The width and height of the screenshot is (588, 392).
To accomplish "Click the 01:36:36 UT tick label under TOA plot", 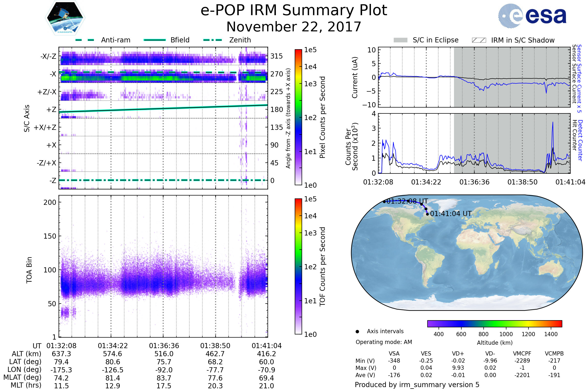I will click(x=164, y=346).
